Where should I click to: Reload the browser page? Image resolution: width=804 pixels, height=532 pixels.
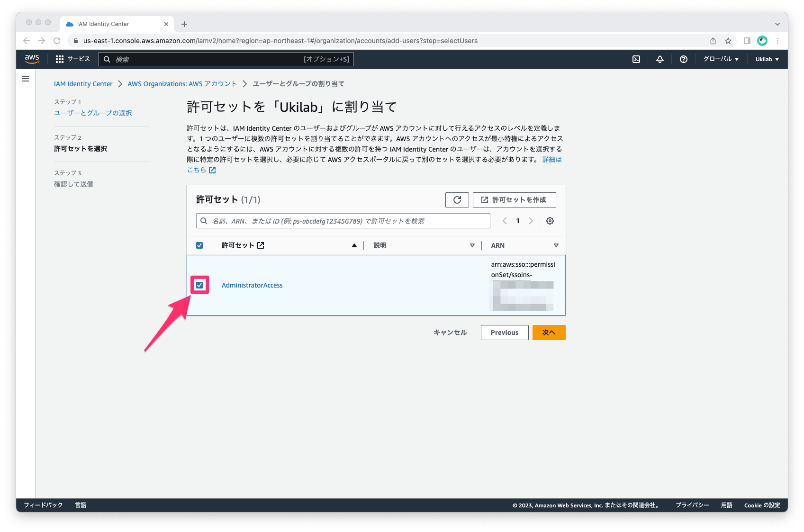click(57, 41)
